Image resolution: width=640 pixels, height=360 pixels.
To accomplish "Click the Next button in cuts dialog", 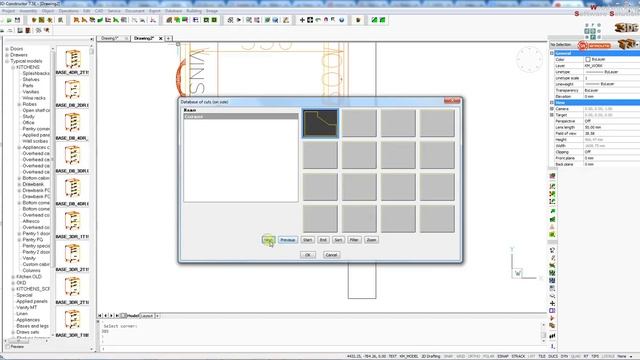I will click(x=268, y=240).
